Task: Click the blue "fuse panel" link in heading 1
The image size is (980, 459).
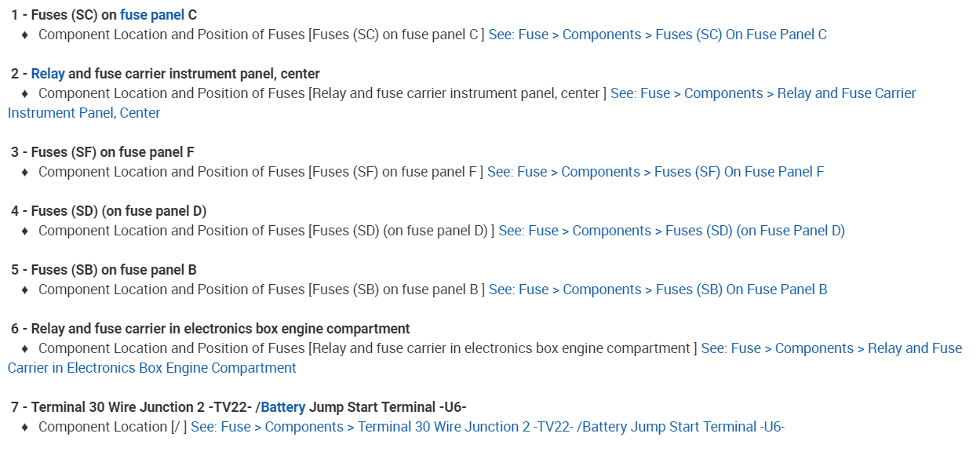Action: pyautogui.click(x=152, y=15)
